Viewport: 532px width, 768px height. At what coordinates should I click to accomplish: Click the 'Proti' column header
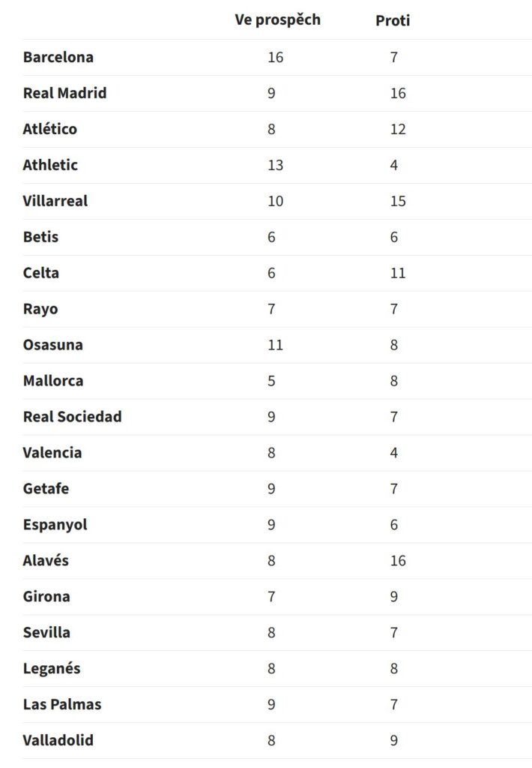click(x=393, y=20)
